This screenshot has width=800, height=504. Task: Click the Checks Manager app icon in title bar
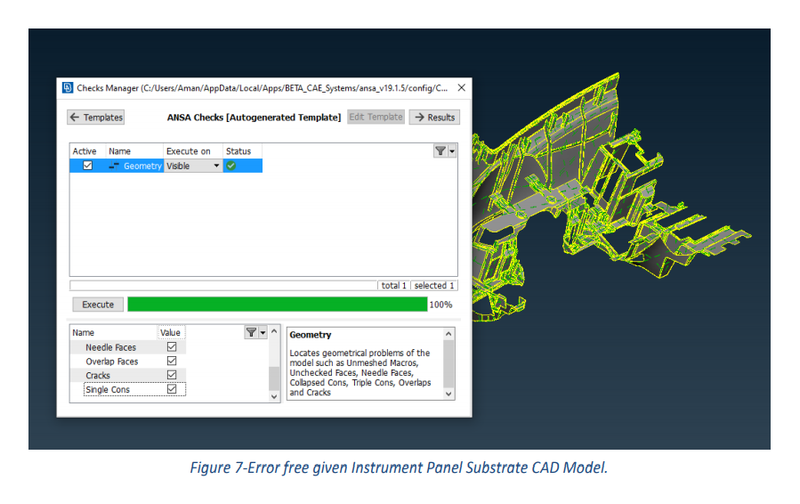click(x=67, y=88)
